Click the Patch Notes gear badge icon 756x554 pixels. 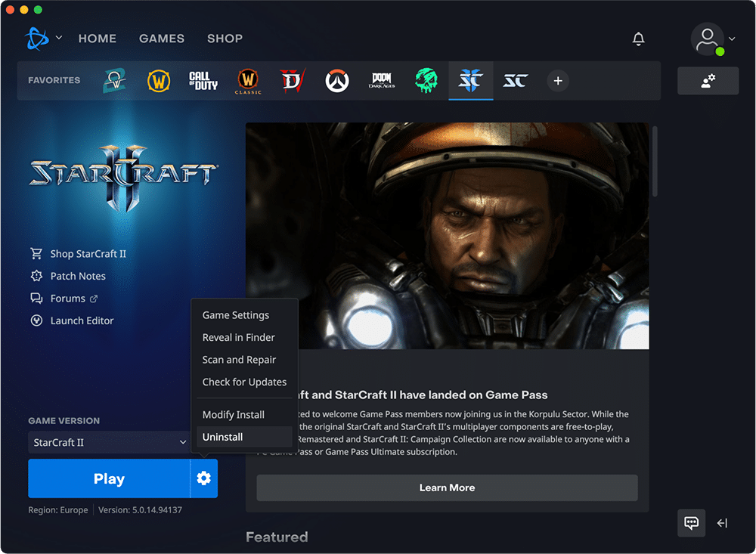tap(36, 276)
